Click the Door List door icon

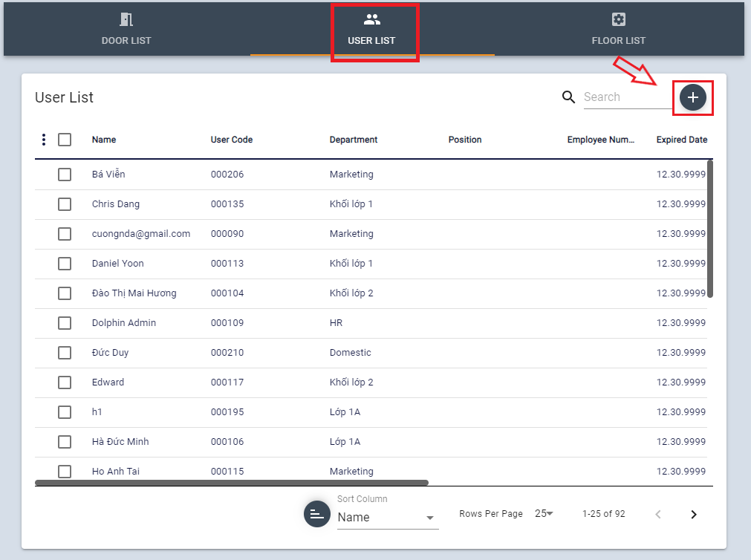coord(126,20)
